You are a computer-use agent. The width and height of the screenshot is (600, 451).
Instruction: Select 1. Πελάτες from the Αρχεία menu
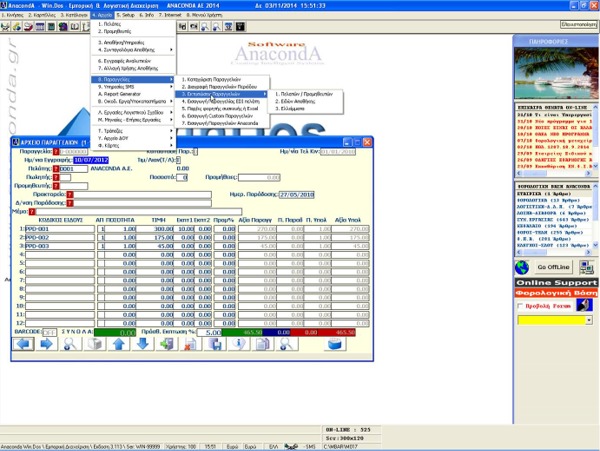(134, 24)
